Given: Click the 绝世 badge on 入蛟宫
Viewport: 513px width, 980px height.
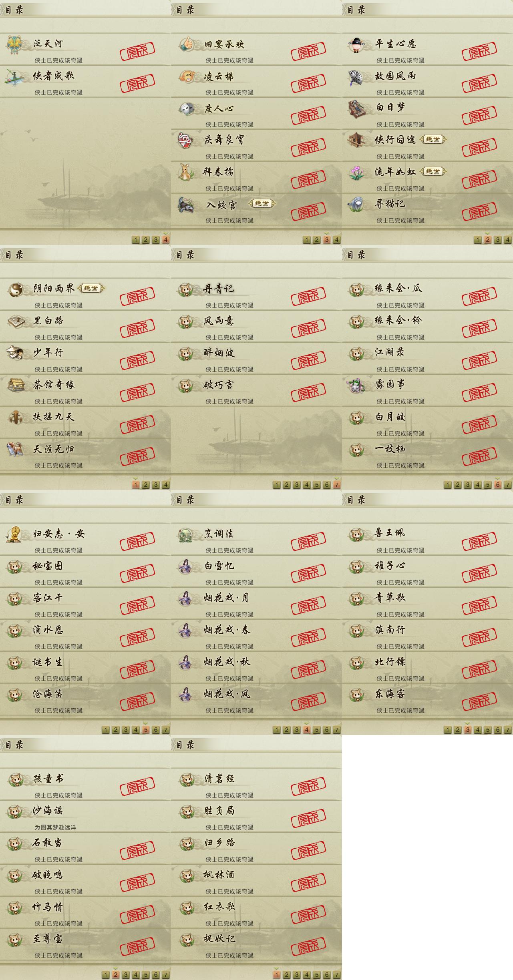Looking at the screenshot, I should [x=262, y=203].
